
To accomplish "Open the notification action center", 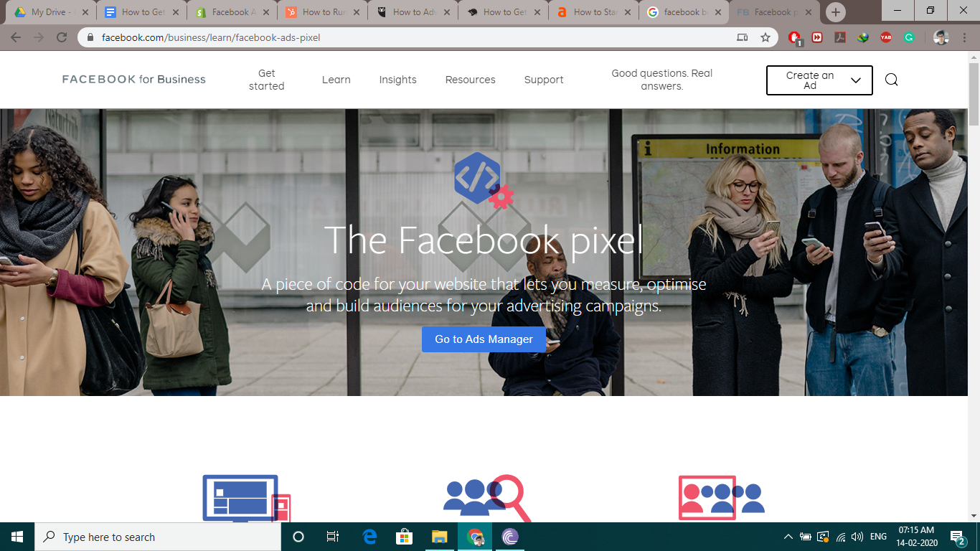I will pyautogui.click(x=957, y=537).
